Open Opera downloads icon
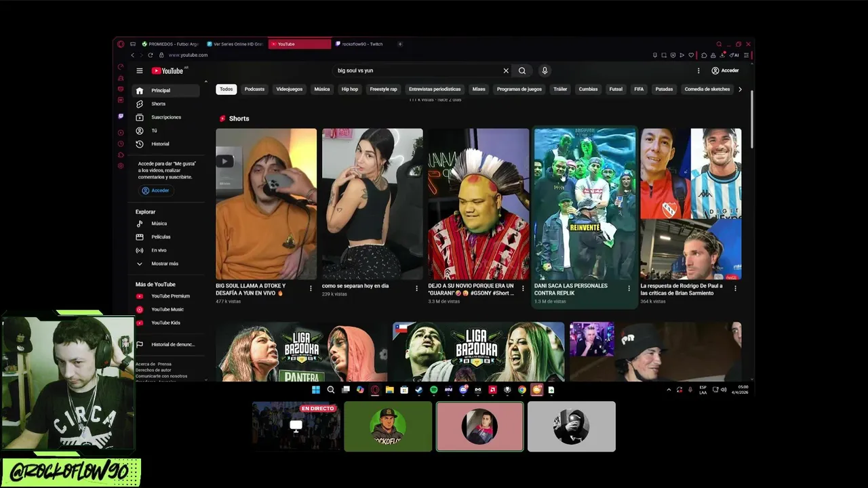868x488 pixels. (x=723, y=55)
